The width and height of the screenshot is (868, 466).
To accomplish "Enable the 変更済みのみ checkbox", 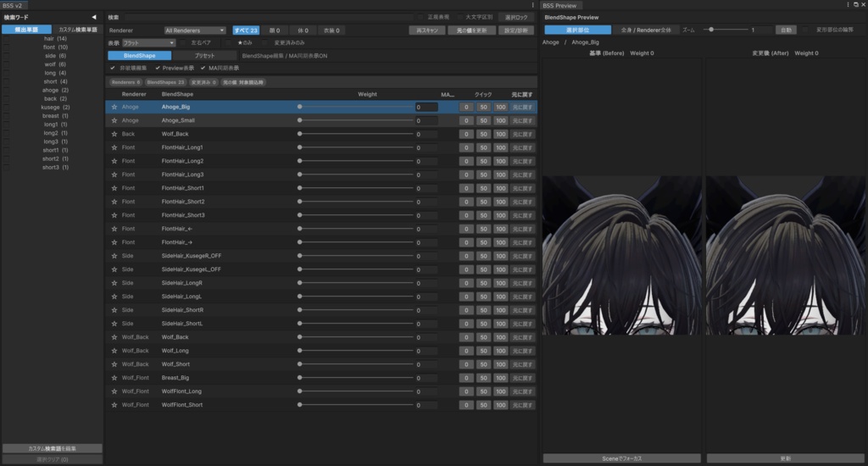I will tap(265, 42).
